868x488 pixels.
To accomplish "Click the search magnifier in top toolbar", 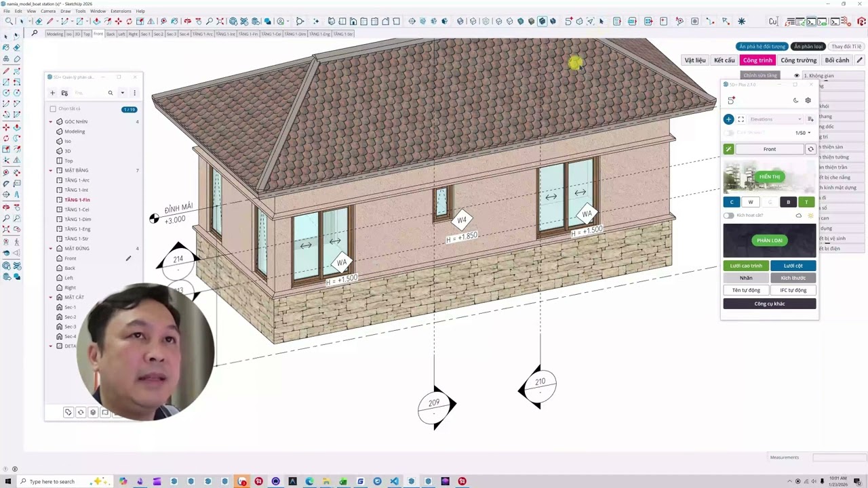I will pos(7,22).
